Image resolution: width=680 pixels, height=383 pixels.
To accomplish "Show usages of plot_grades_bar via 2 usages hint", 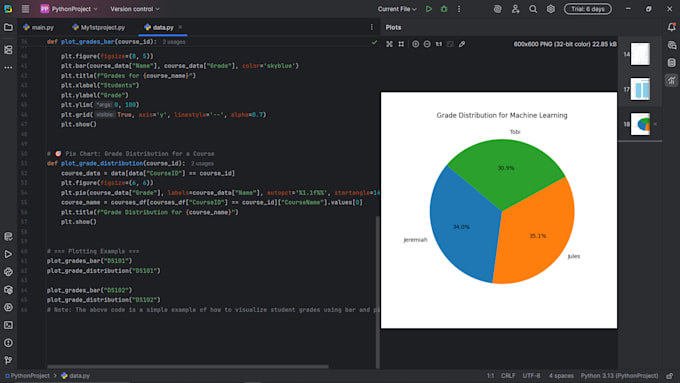I will pos(174,42).
